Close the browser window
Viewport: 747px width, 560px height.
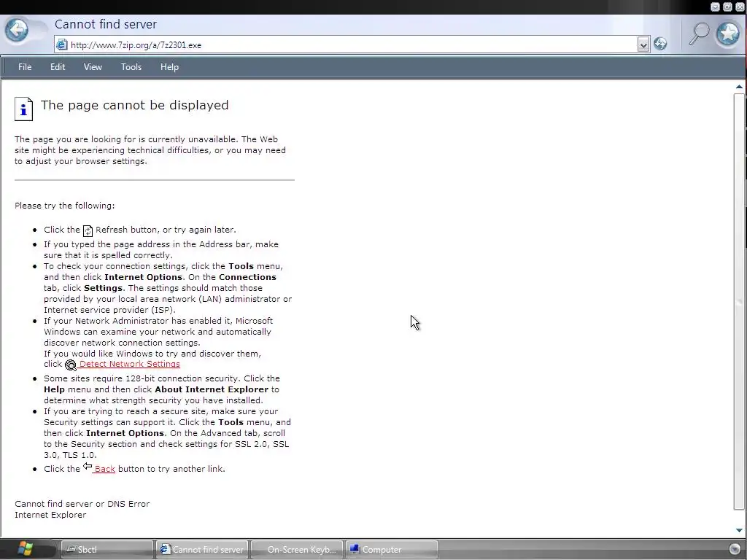740,7
